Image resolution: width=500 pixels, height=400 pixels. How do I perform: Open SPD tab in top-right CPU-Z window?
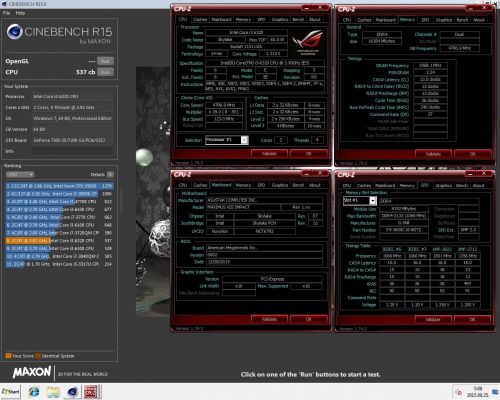[x=425, y=20]
